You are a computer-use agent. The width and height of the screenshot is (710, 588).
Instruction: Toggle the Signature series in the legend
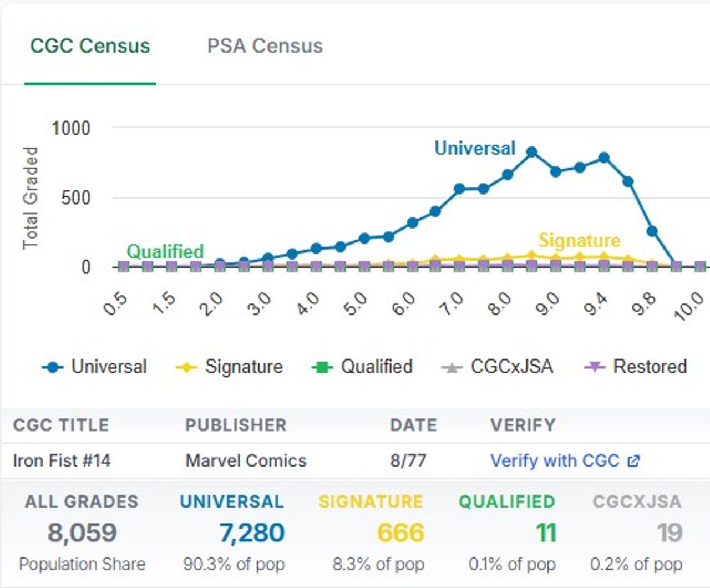coord(244,367)
